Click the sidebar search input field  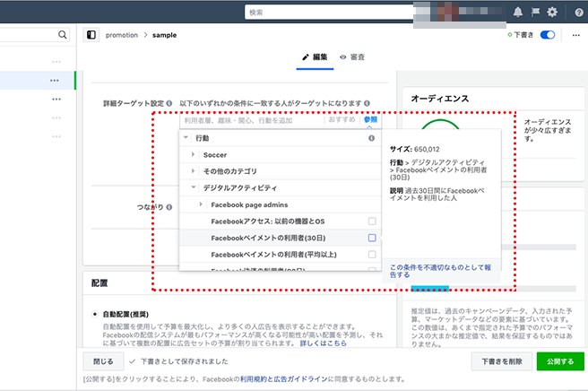(30, 35)
